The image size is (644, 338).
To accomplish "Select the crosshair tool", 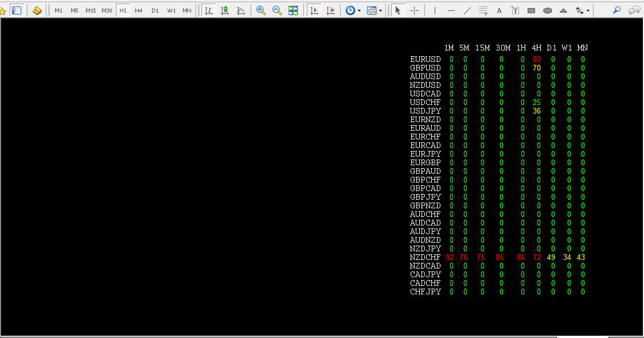I will (414, 10).
